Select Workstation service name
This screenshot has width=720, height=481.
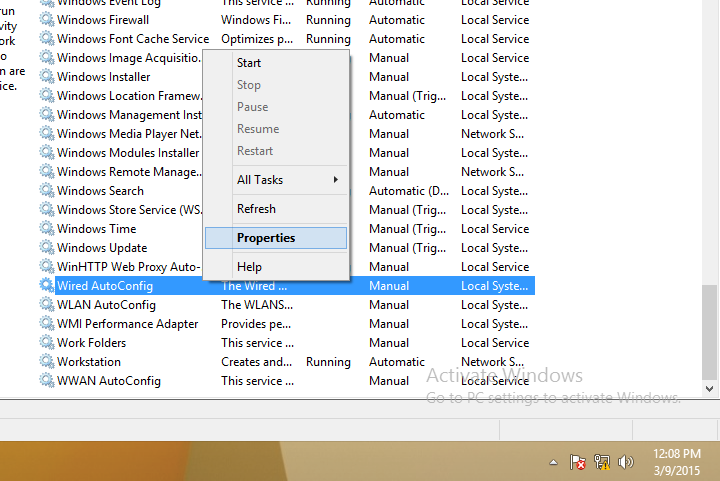click(89, 362)
